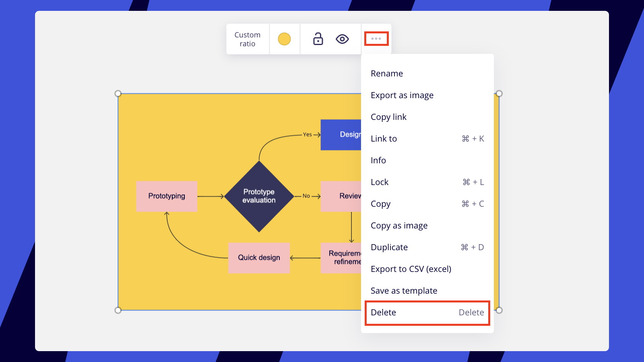The image size is (644, 362).
Task: Click Export to CSV (excel)
Action: (x=411, y=269)
